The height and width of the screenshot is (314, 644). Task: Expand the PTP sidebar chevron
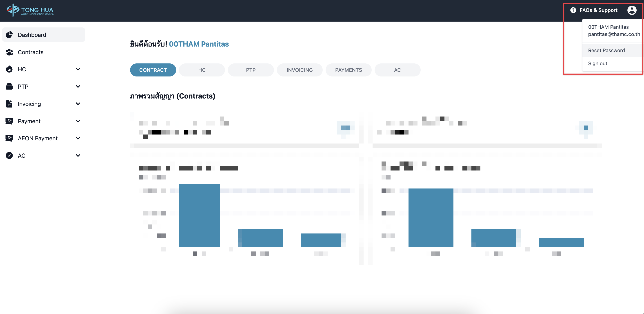(78, 87)
